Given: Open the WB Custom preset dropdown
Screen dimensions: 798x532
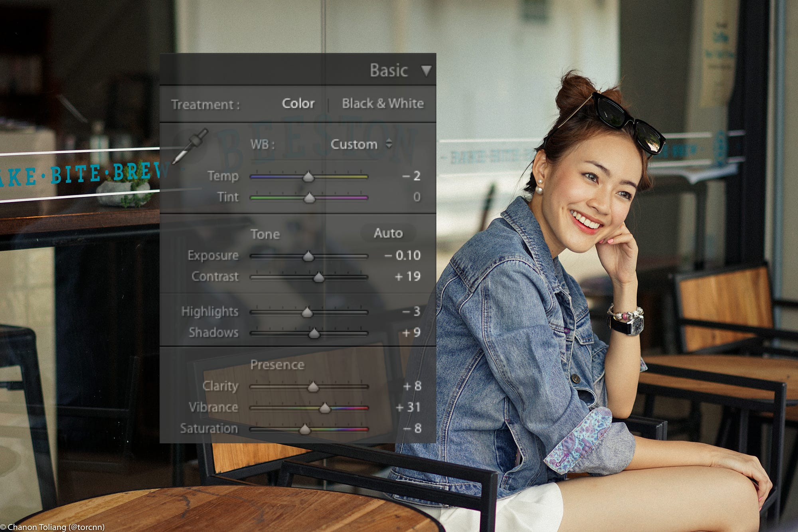Looking at the screenshot, I should (361, 144).
